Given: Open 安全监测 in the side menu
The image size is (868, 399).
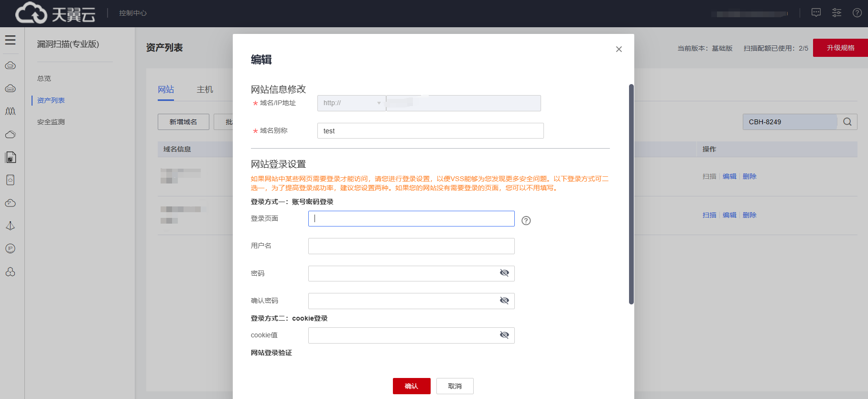Looking at the screenshot, I should pos(51,122).
